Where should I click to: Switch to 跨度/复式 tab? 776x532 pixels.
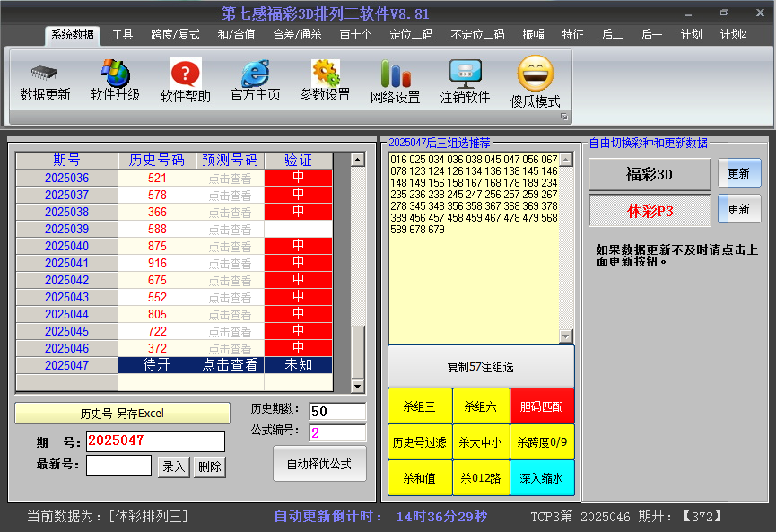coord(175,35)
